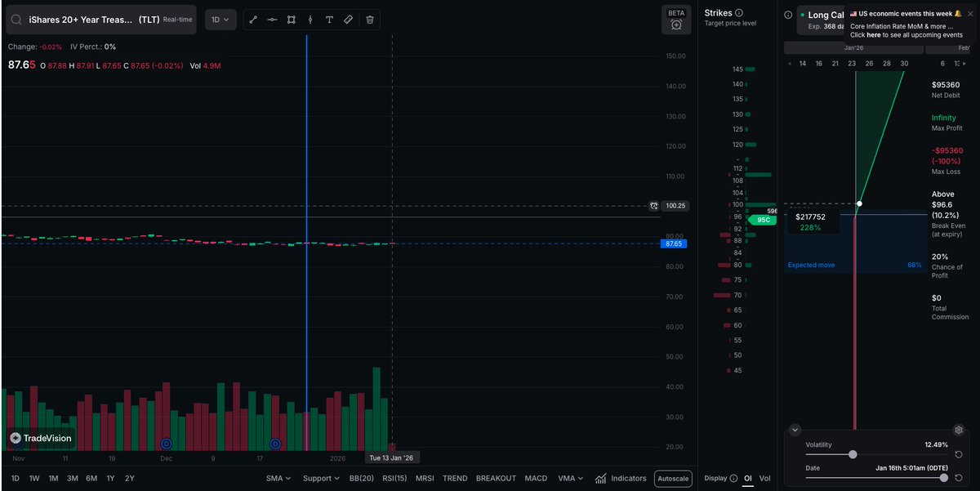Select the ruler measure tool
Screen dimensions: 980x491
[x=348, y=19]
